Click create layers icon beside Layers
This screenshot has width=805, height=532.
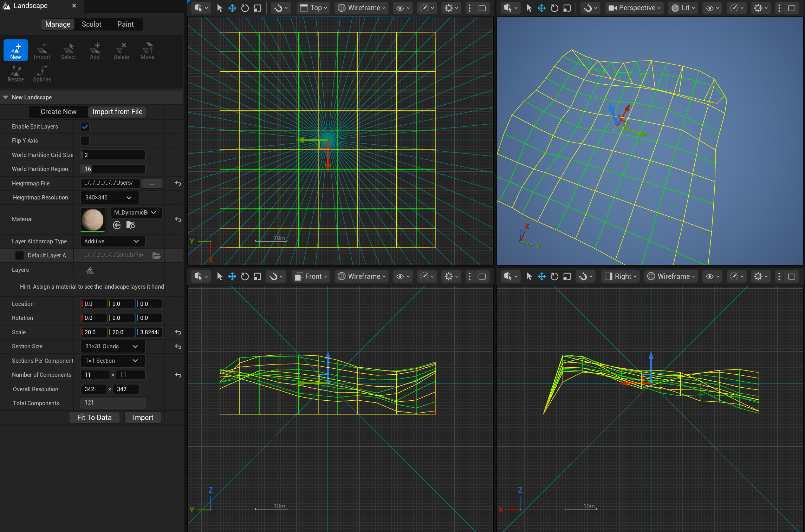pyautogui.click(x=90, y=270)
